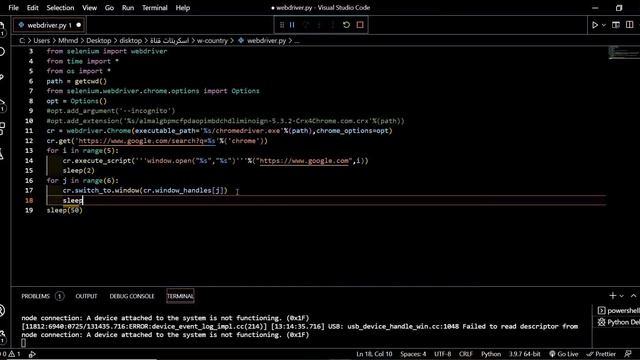Open the Help menu

183,8
